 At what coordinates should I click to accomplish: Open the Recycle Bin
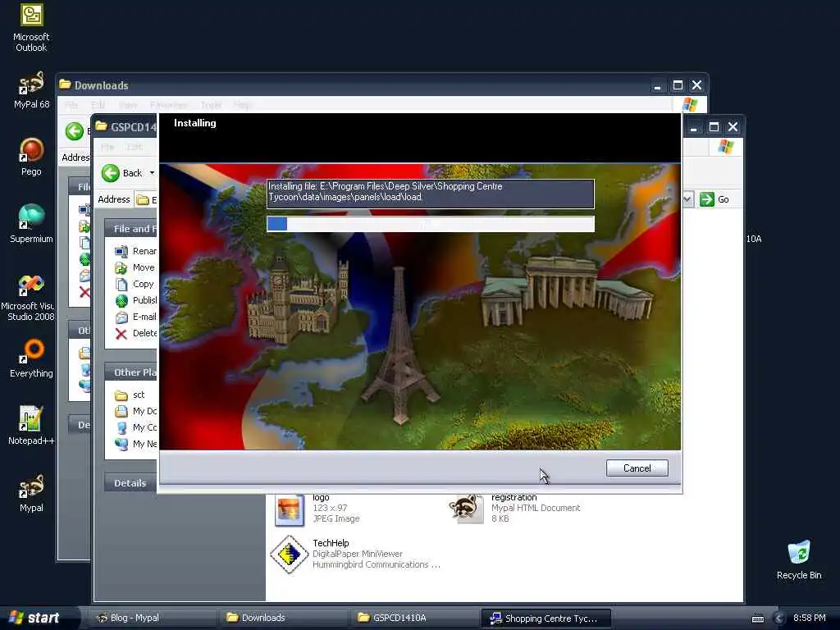[x=799, y=559]
